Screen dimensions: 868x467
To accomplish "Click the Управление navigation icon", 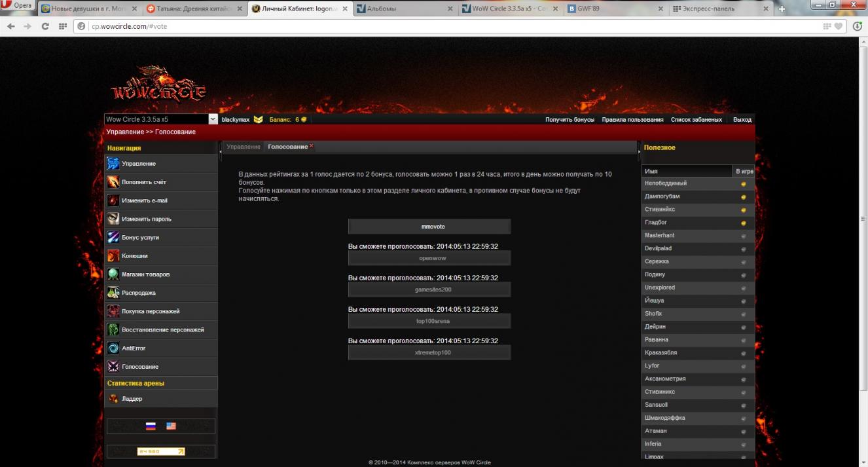I will [113, 164].
